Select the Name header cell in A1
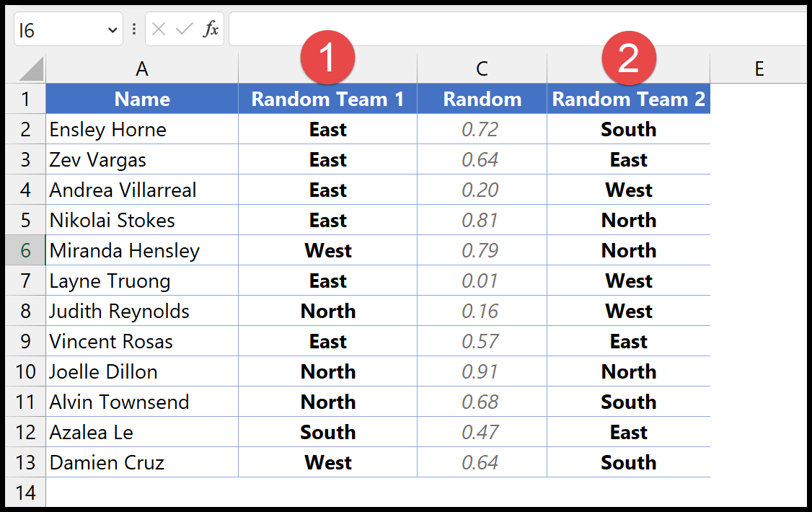Image resolution: width=812 pixels, height=512 pixels. pyautogui.click(x=141, y=99)
